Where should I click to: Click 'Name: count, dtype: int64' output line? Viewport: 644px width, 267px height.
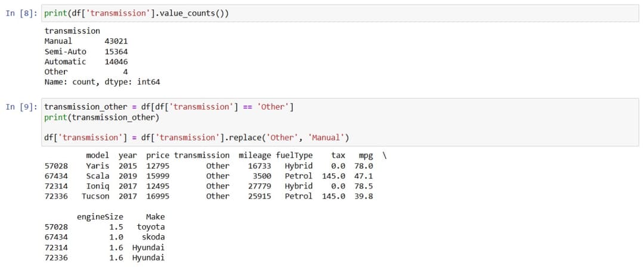[103, 82]
